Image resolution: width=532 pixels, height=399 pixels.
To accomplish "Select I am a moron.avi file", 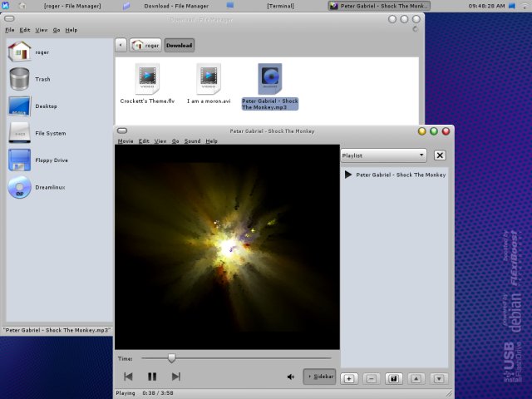I will 209,84.
